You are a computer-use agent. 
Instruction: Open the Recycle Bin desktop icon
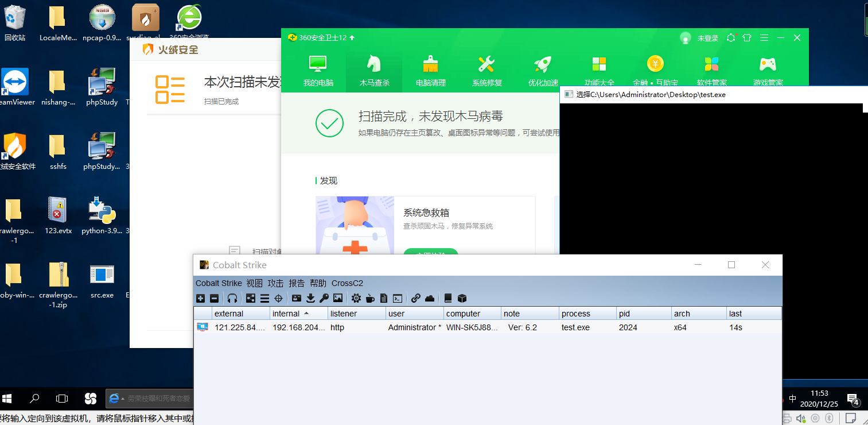coord(15,24)
